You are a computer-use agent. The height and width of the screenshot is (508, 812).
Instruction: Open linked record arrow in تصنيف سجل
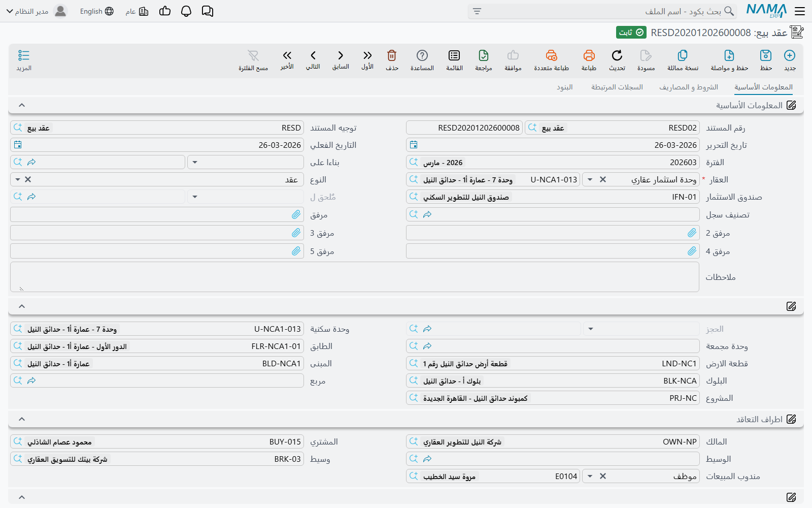click(427, 215)
